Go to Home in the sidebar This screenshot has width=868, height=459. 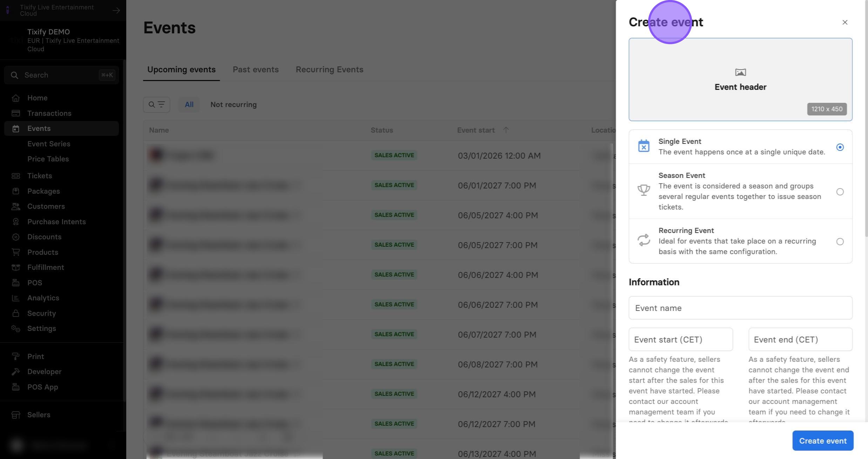pyautogui.click(x=62, y=98)
